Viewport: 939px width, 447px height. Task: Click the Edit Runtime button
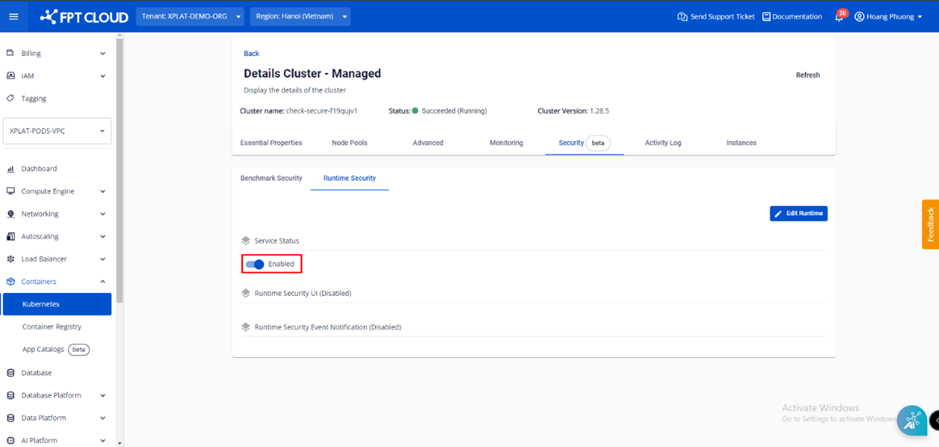click(798, 213)
